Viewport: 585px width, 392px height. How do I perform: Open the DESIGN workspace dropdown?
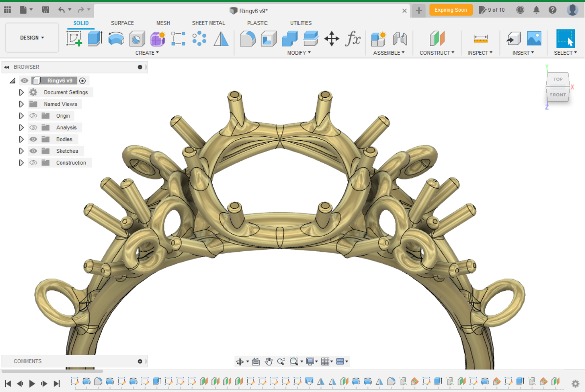(x=32, y=38)
